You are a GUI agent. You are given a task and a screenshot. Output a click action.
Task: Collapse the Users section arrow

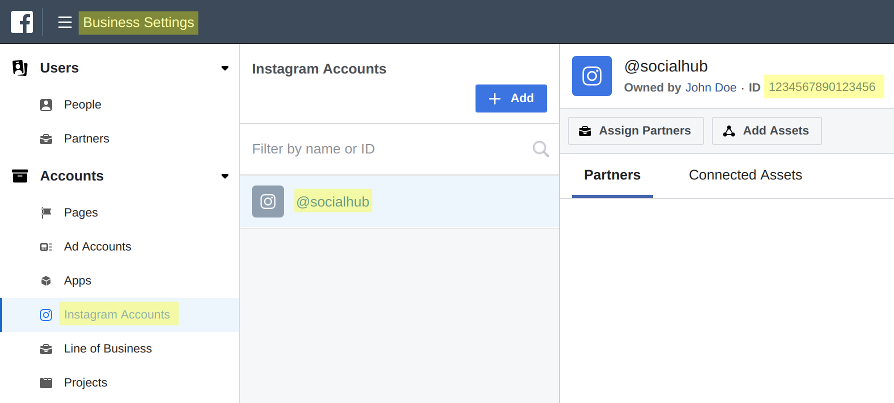point(225,68)
